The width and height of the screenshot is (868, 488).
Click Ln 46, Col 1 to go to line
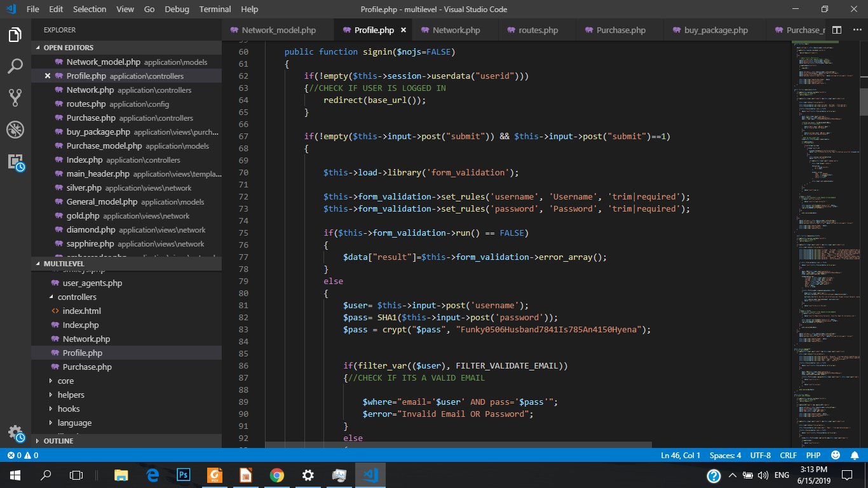click(x=681, y=455)
